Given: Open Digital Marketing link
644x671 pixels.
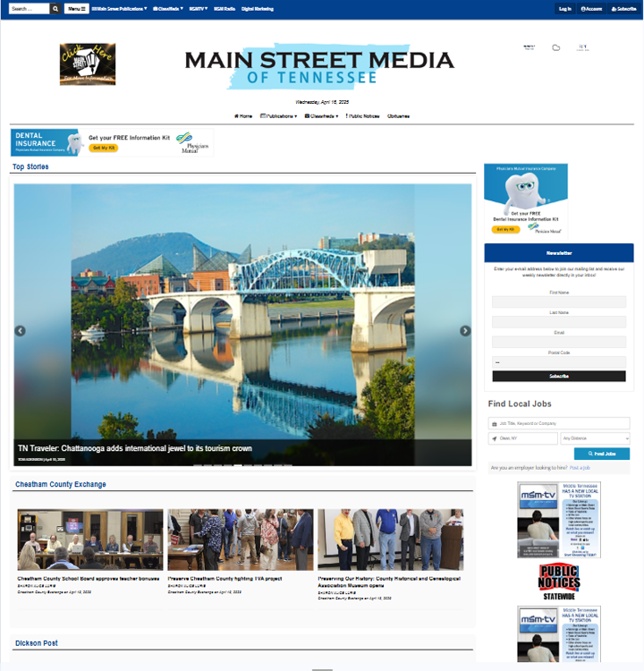Looking at the screenshot, I should click(x=258, y=9).
